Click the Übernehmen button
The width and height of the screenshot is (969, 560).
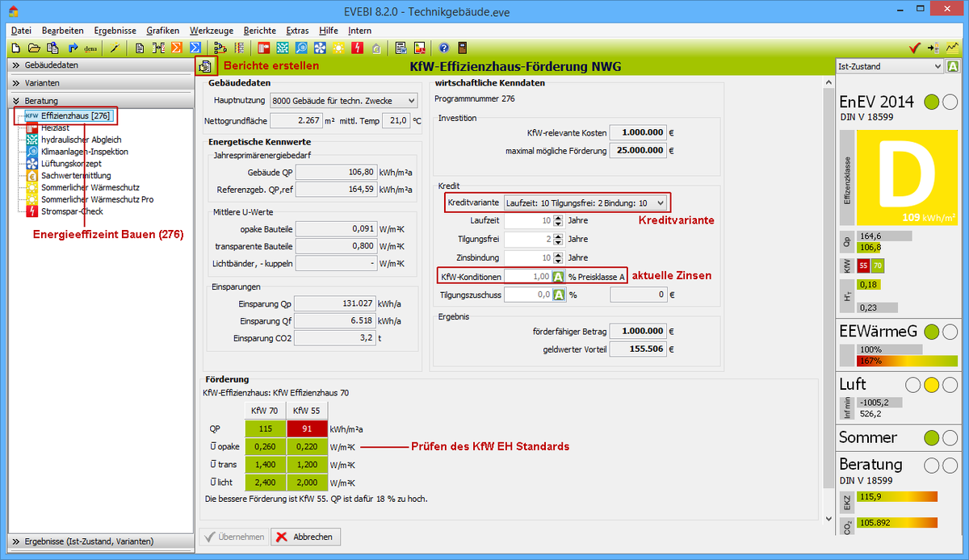pos(234,537)
